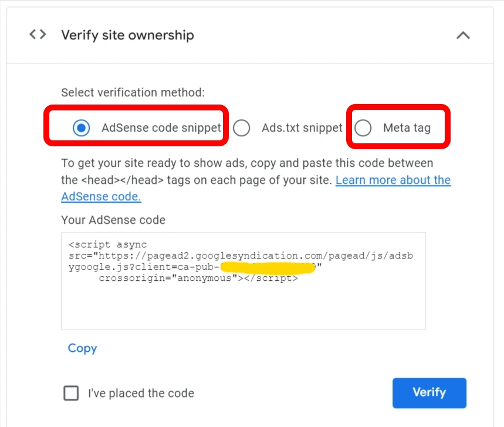504x427 pixels.
Task: Click the I've placed the code label
Action: click(x=141, y=394)
